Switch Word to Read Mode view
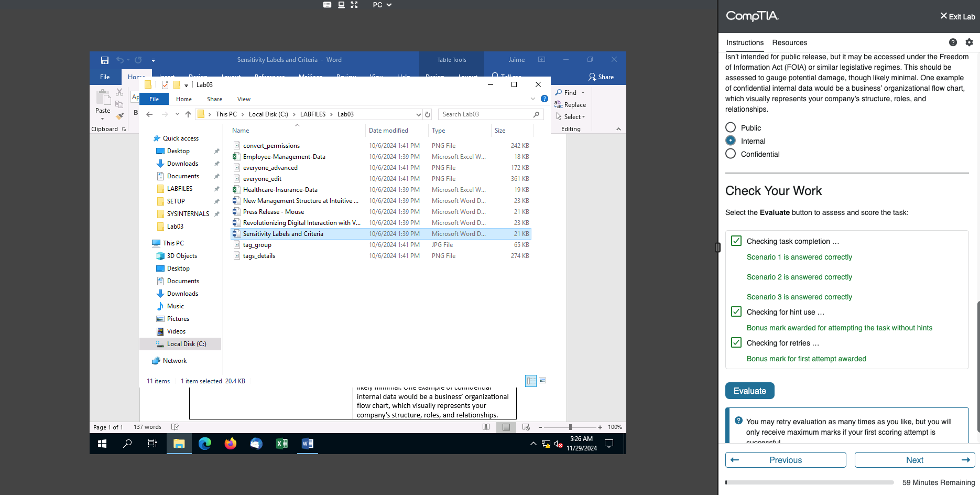 click(x=486, y=427)
